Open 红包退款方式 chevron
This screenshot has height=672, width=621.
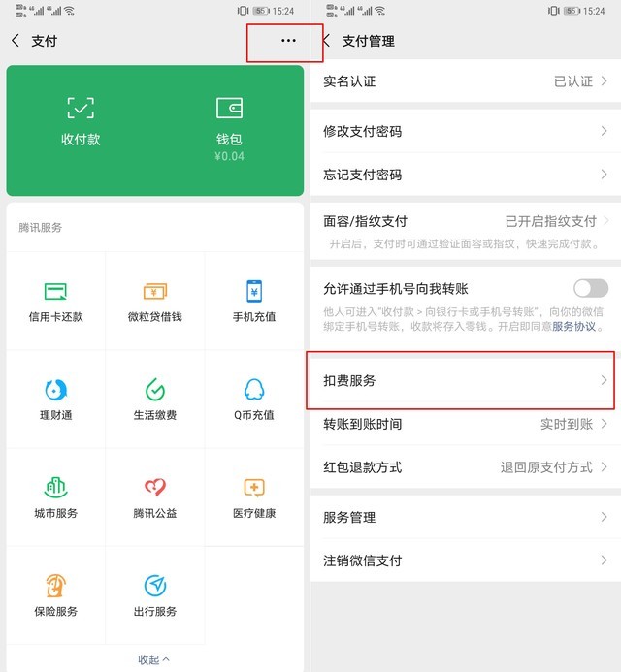604,466
